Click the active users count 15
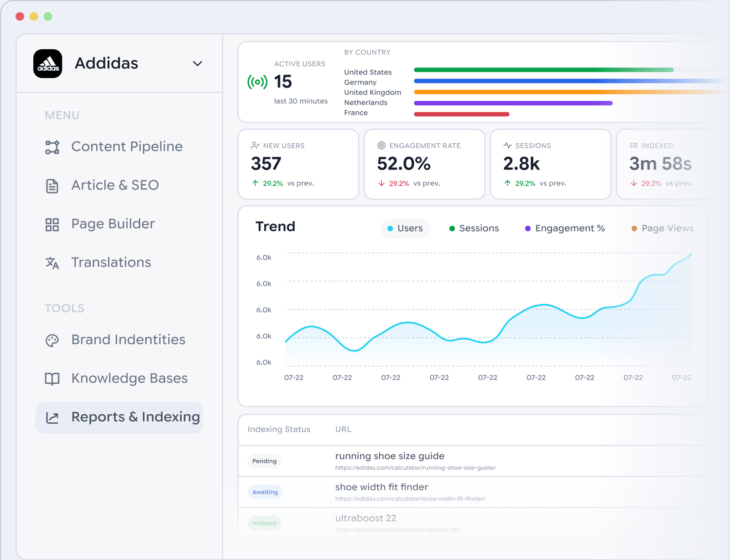 click(283, 82)
